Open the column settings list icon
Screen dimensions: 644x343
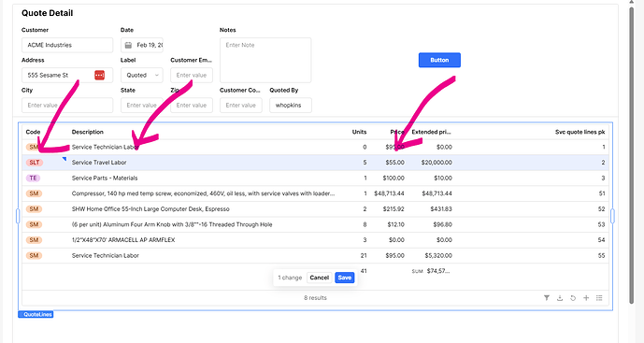599,298
